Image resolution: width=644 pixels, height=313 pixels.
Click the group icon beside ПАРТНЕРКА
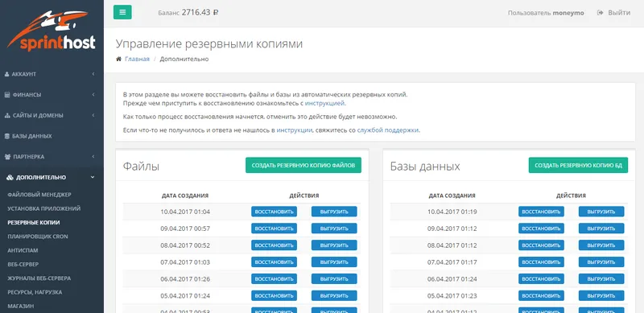7,156
